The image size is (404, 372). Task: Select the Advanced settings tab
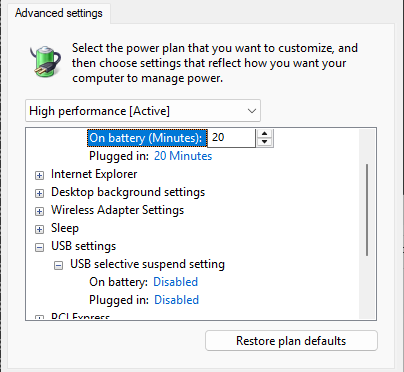click(59, 13)
